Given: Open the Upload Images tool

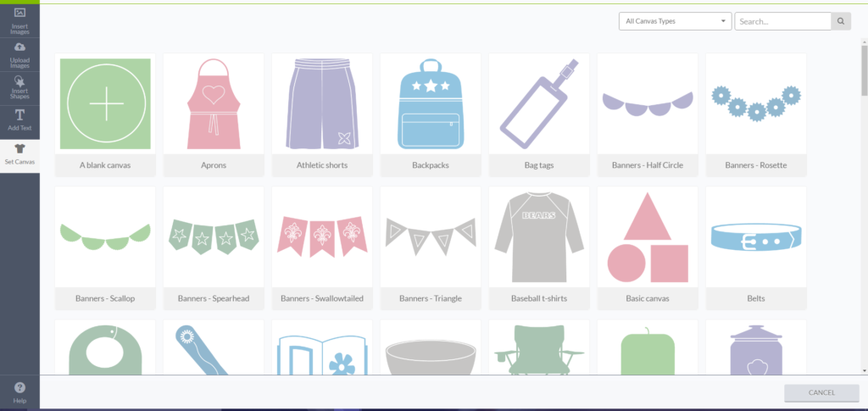Looking at the screenshot, I should click(19, 55).
